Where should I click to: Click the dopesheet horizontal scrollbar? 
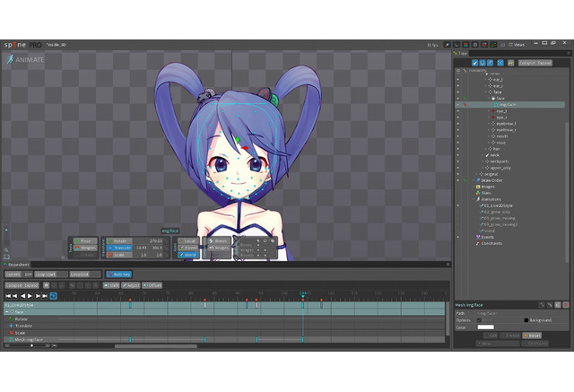(x=156, y=346)
